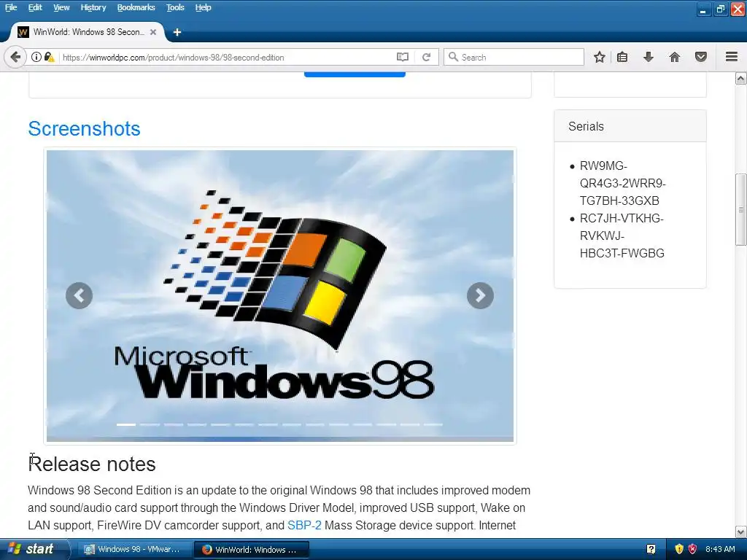Click page scrollbar down arrow
Viewport: 747px width, 560px height.
click(x=741, y=532)
